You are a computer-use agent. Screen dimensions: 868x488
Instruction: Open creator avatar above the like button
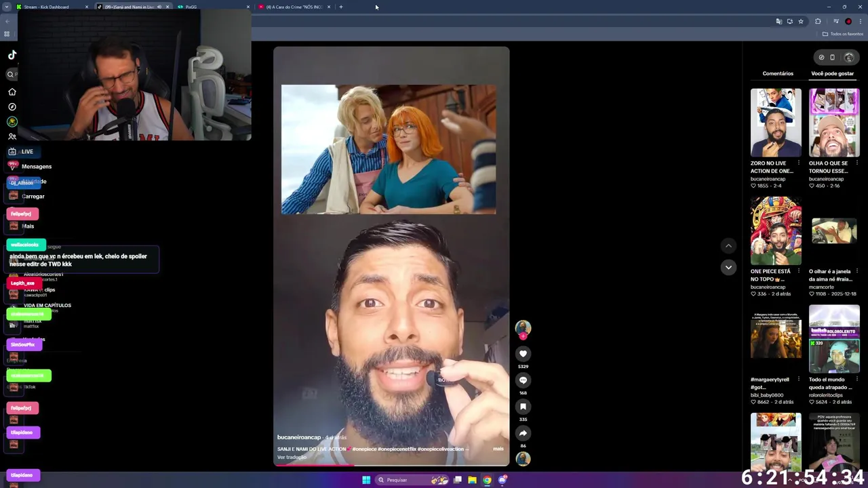tap(523, 328)
